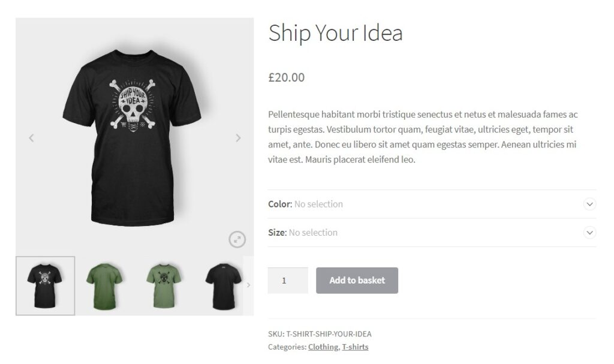
Task: Select the plain green shirt thumbnail
Action: pos(105,285)
